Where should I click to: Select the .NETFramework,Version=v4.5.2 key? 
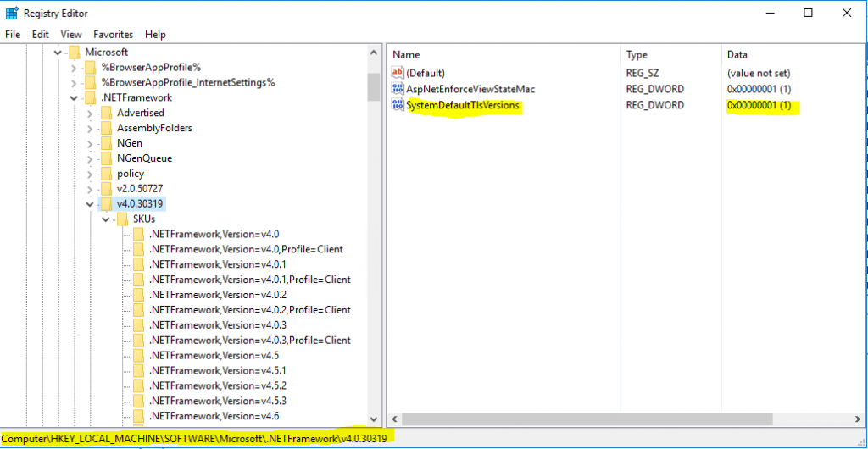218,385
